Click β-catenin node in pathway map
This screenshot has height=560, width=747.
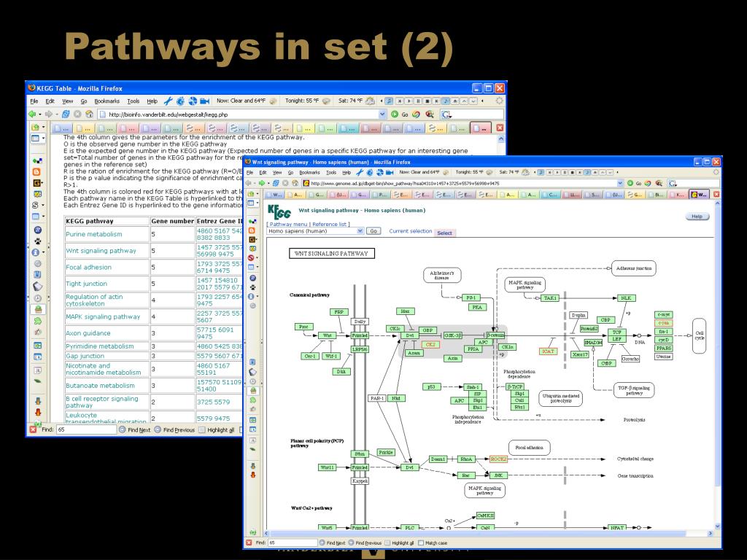(x=495, y=335)
